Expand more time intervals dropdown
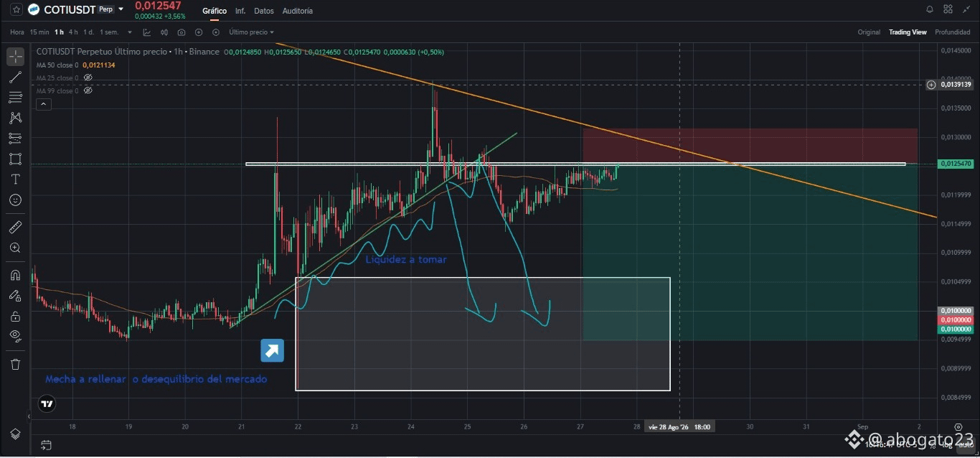The image size is (980, 458). click(130, 32)
